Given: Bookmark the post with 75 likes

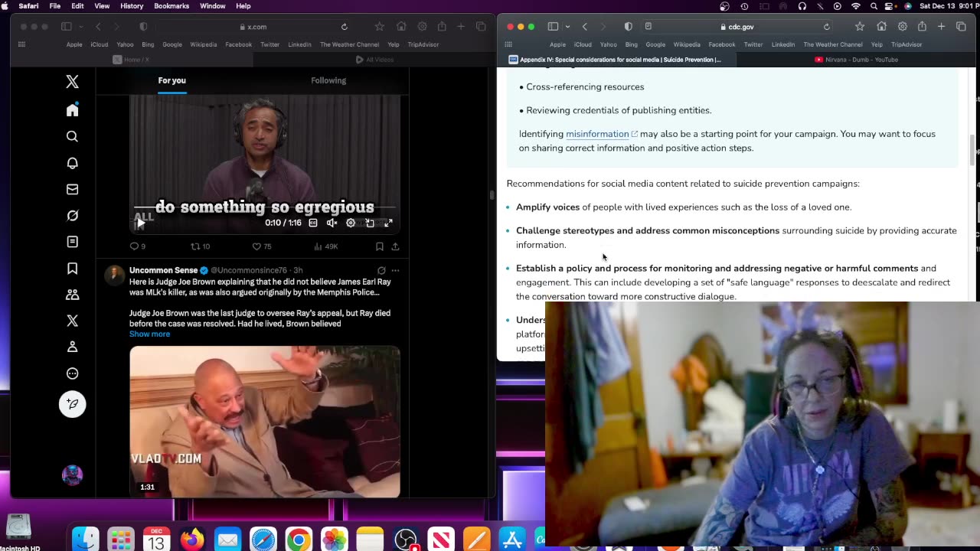Looking at the screenshot, I should pos(379,246).
